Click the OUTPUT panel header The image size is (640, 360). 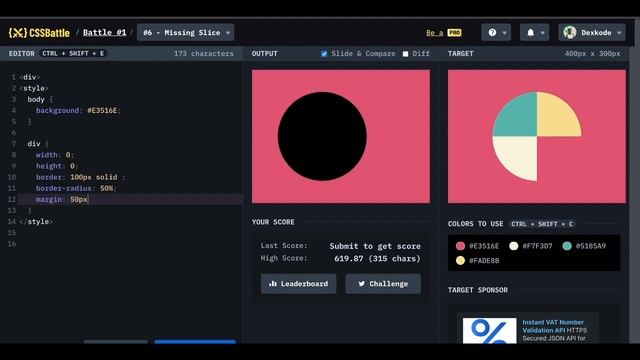pyautogui.click(x=264, y=53)
